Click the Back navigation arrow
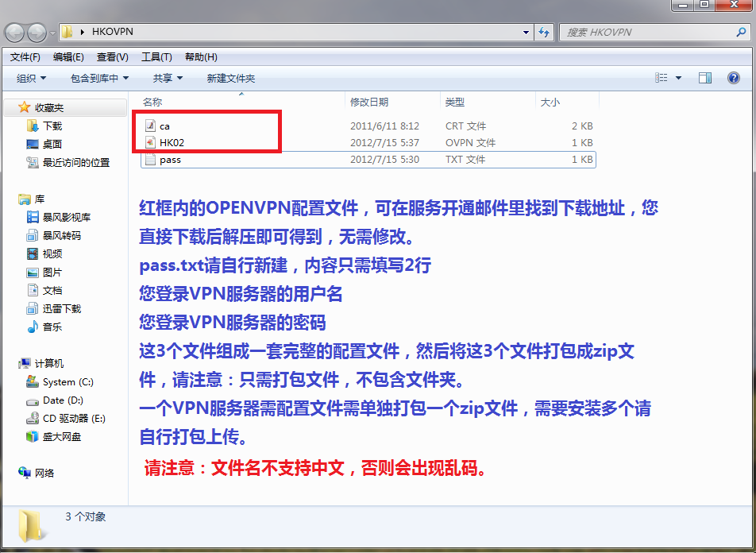 click(x=15, y=33)
